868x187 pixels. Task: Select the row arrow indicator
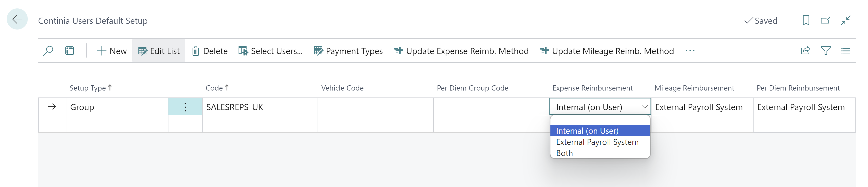pos(52,107)
